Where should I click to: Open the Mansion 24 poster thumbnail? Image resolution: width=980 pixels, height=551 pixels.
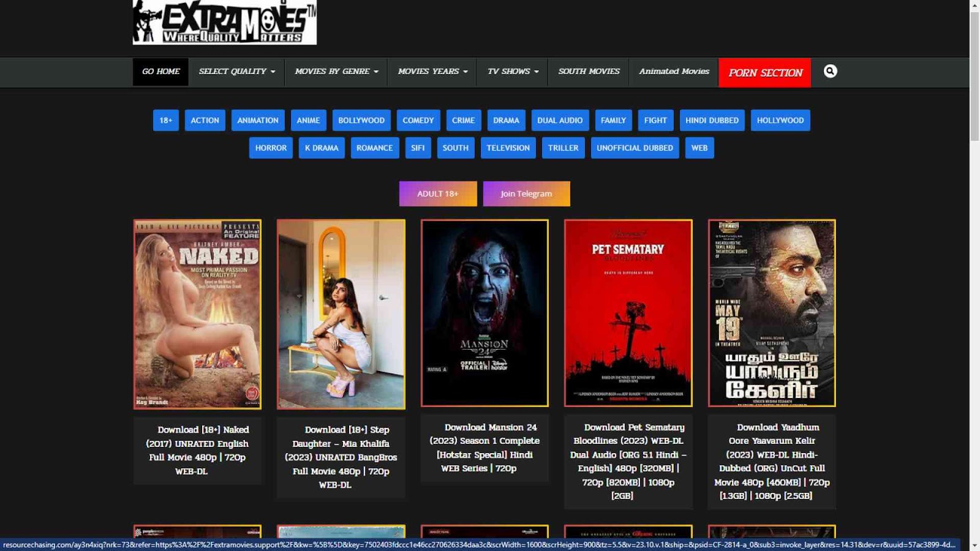[x=484, y=313]
